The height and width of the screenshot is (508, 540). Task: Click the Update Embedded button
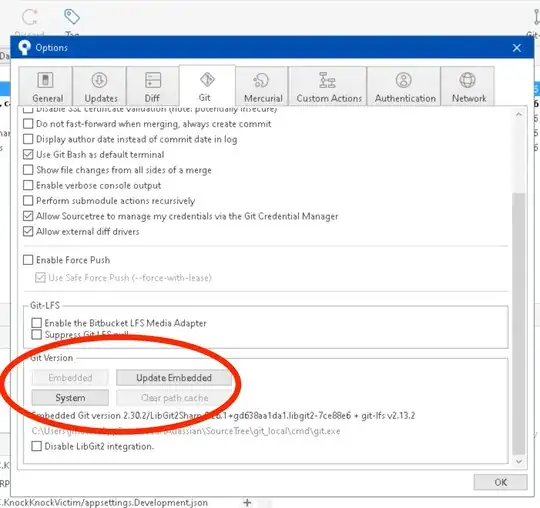[x=174, y=378]
